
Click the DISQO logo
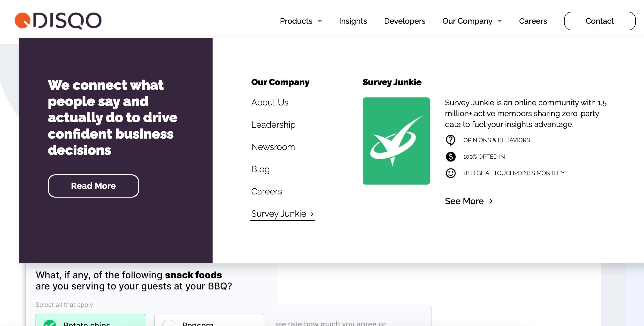click(58, 21)
